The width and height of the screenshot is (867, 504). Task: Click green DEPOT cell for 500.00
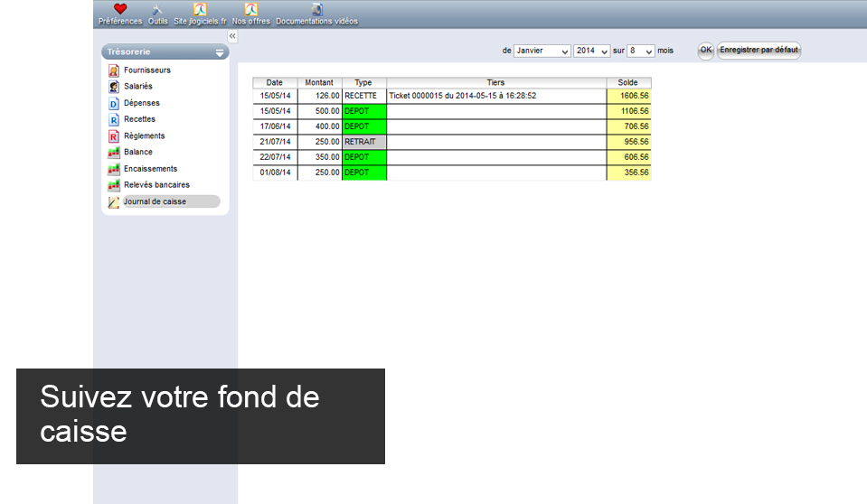pyautogui.click(x=363, y=111)
